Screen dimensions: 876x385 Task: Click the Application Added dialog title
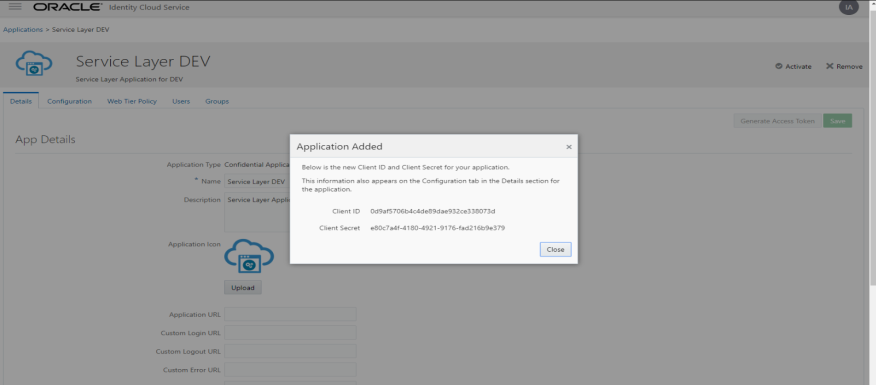tap(339, 147)
